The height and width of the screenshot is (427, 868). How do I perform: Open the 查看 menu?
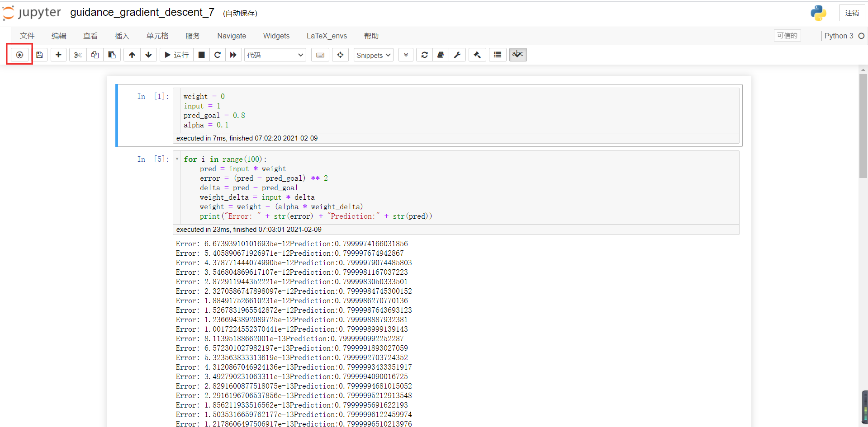tap(90, 36)
